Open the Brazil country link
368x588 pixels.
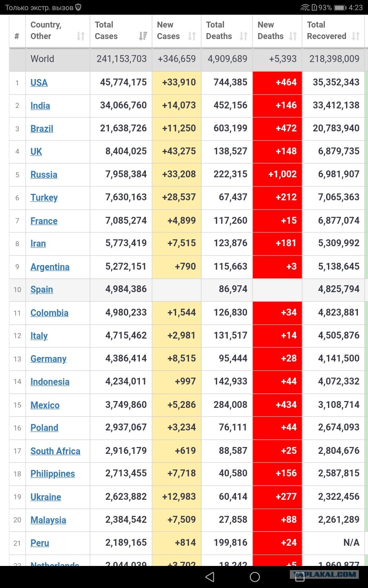point(42,129)
